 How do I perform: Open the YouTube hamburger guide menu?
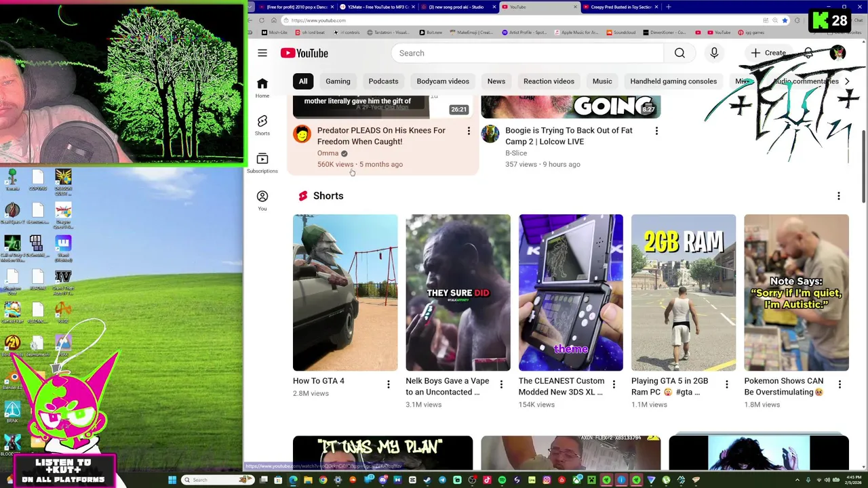pos(262,53)
